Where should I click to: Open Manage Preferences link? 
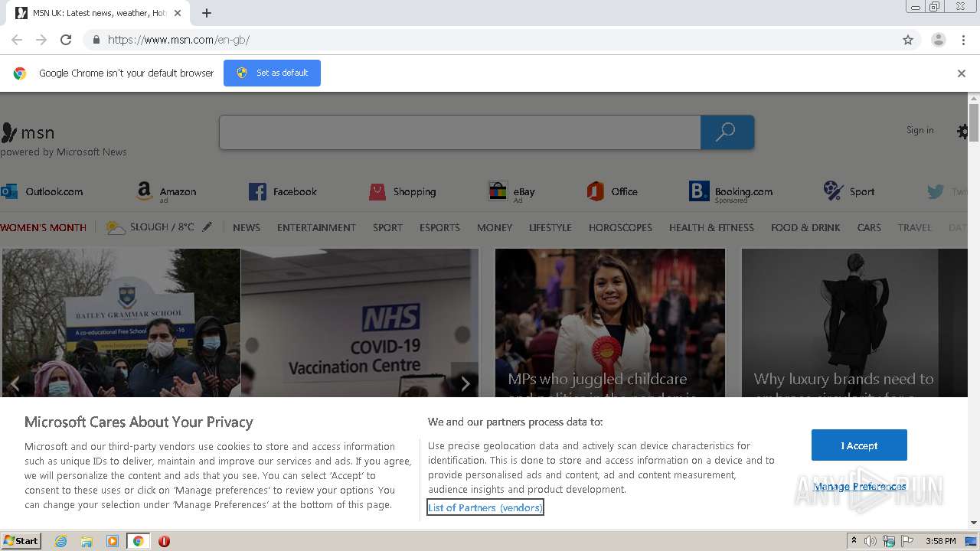tap(859, 487)
